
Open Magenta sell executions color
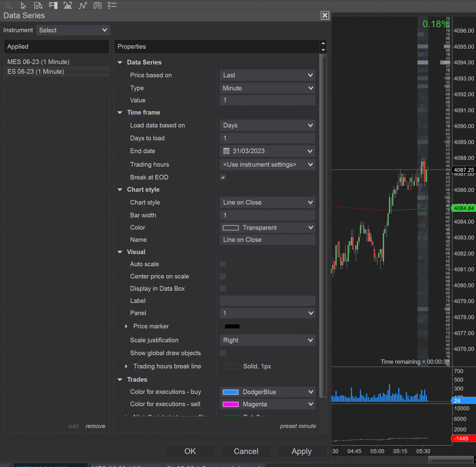[x=267, y=404]
